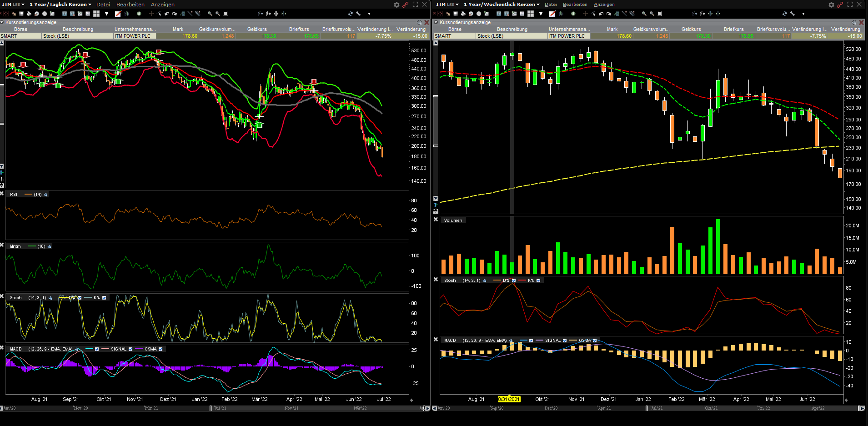The width and height of the screenshot is (868, 426).
Task: Collapse Kursnotierungsanzeige panel in daily chart
Action: pyautogui.click(x=2, y=22)
